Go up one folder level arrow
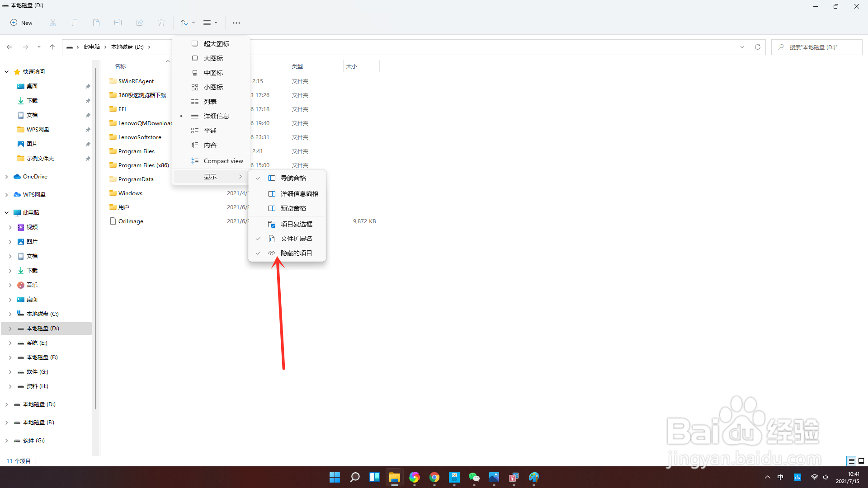The image size is (868, 488). [52, 47]
